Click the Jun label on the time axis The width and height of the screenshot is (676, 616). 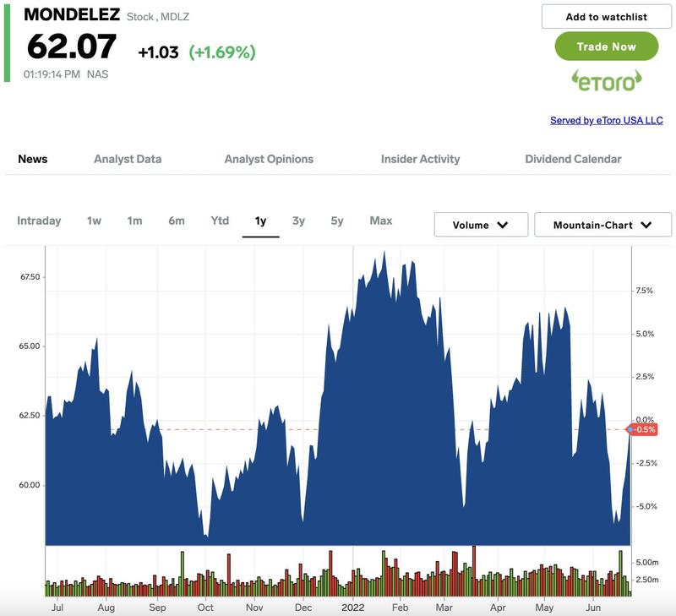593,608
